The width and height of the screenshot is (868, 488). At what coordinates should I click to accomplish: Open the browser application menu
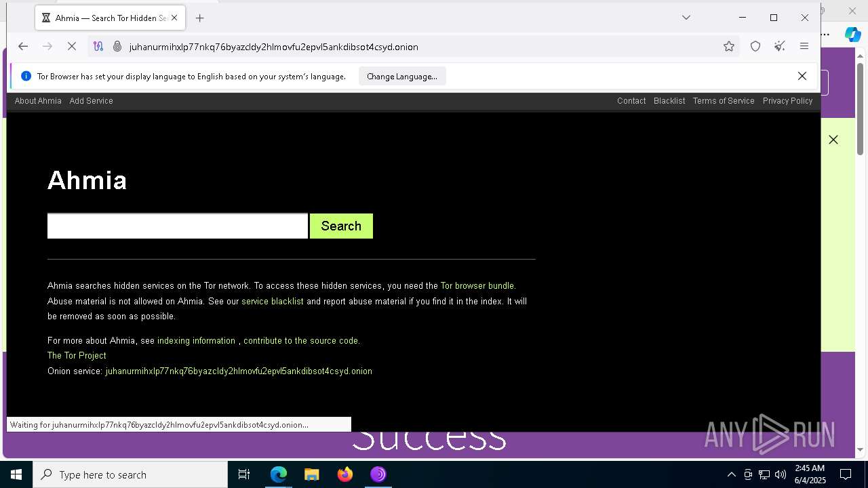[804, 47]
